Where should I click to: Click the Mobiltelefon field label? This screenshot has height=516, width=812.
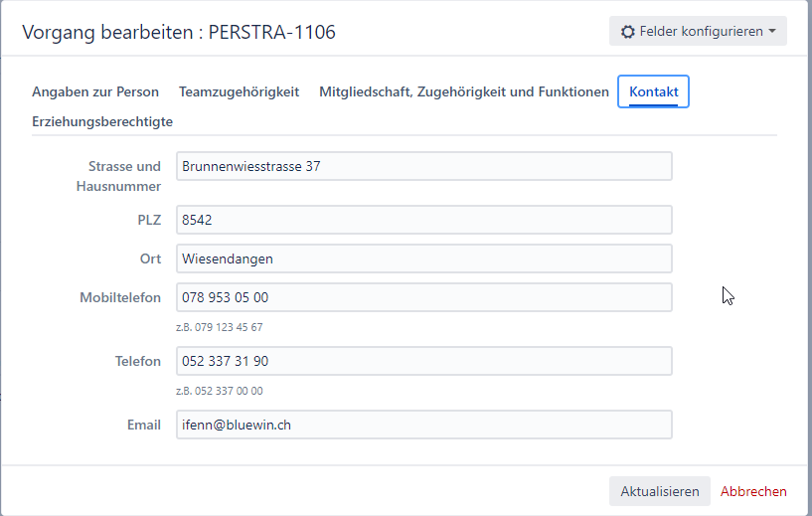pyautogui.click(x=119, y=297)
